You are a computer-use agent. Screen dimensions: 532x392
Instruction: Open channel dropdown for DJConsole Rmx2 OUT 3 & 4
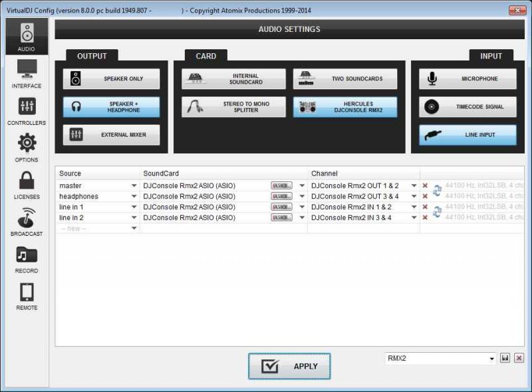click(x=414, y=197)
